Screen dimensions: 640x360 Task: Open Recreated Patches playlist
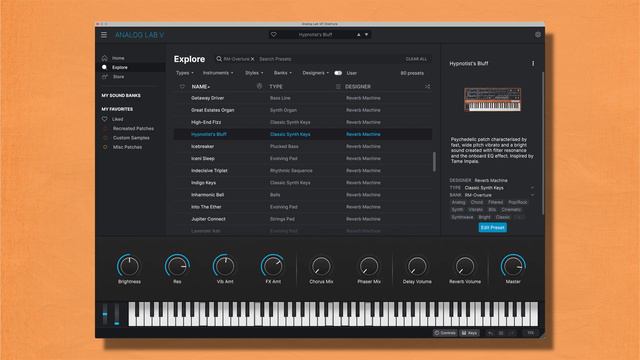pos(133,129)
